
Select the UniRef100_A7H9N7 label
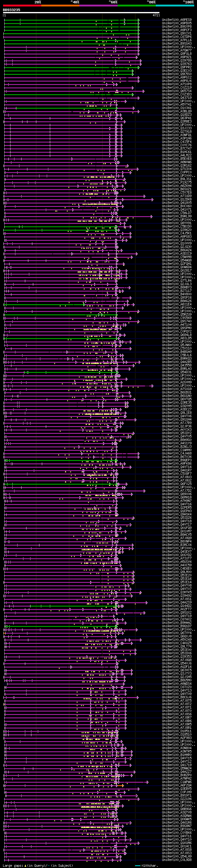177,501
